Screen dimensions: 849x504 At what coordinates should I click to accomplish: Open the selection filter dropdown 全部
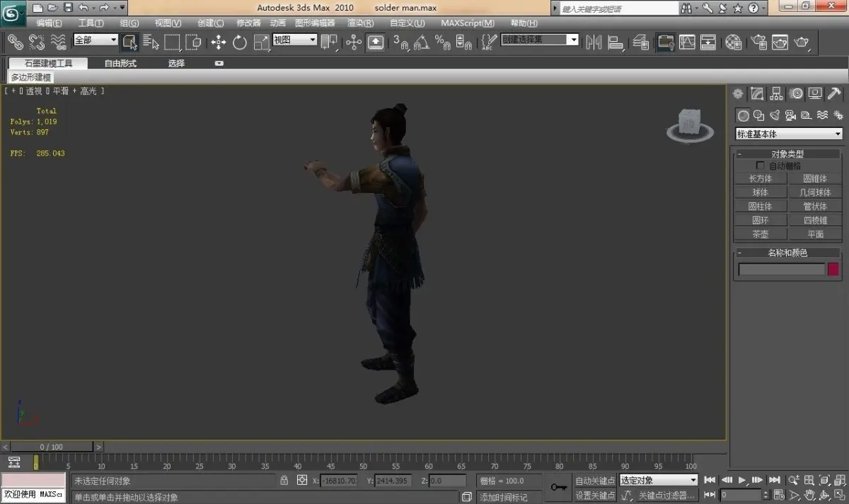pos(95,40)
